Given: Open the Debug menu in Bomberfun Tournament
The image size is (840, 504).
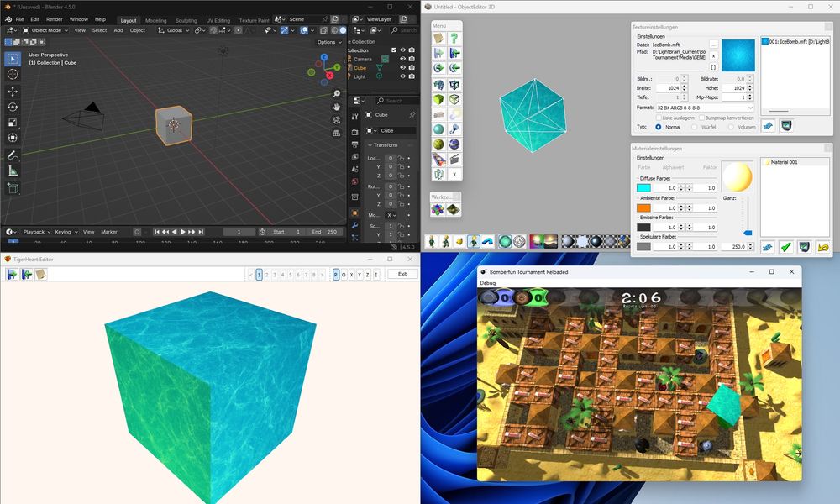Looking at the screenshot, I should pos(487,283).
